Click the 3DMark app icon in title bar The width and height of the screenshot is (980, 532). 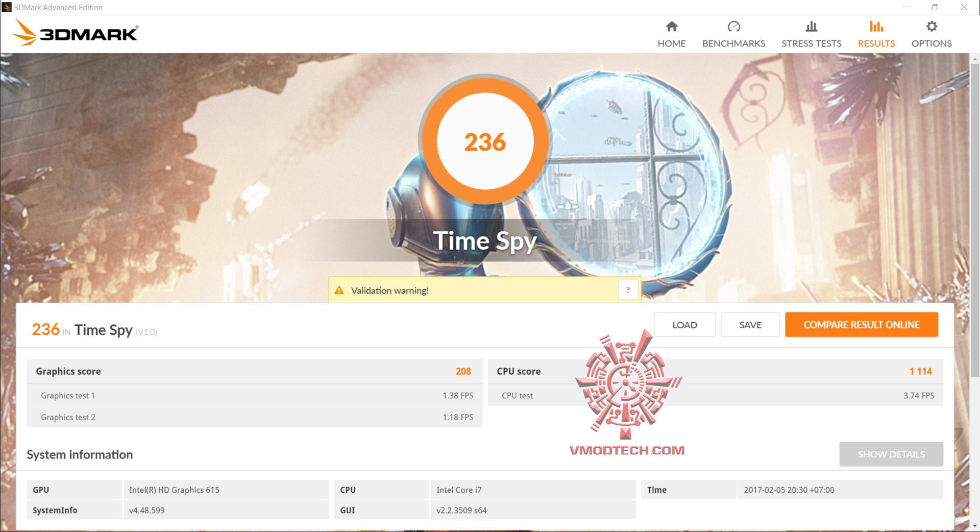[7, 7]
